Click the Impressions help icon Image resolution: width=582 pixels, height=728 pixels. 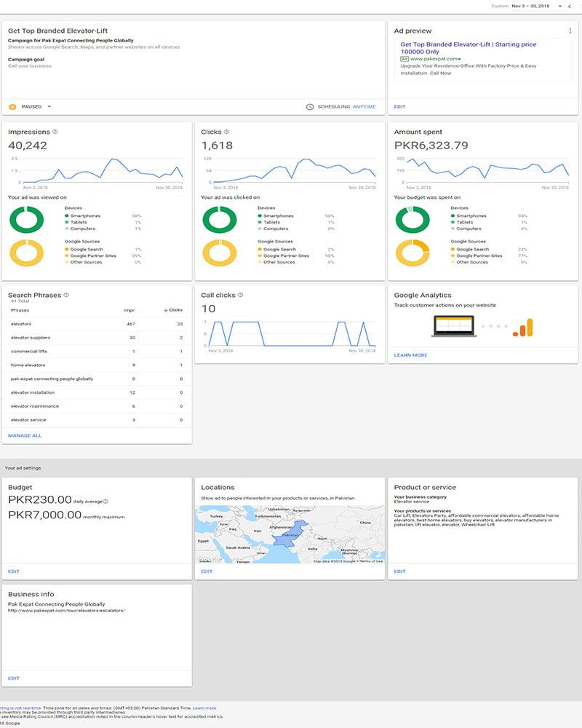click(55, 132)
